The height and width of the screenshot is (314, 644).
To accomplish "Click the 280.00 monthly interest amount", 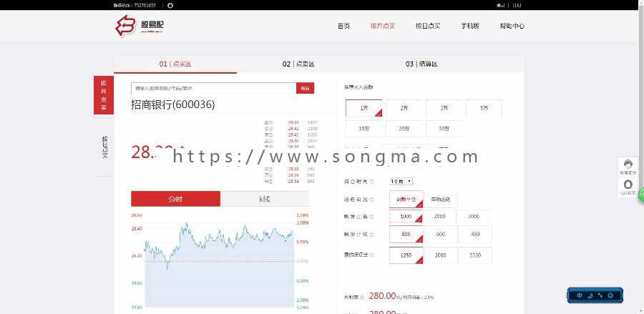I will pos(382,296).
